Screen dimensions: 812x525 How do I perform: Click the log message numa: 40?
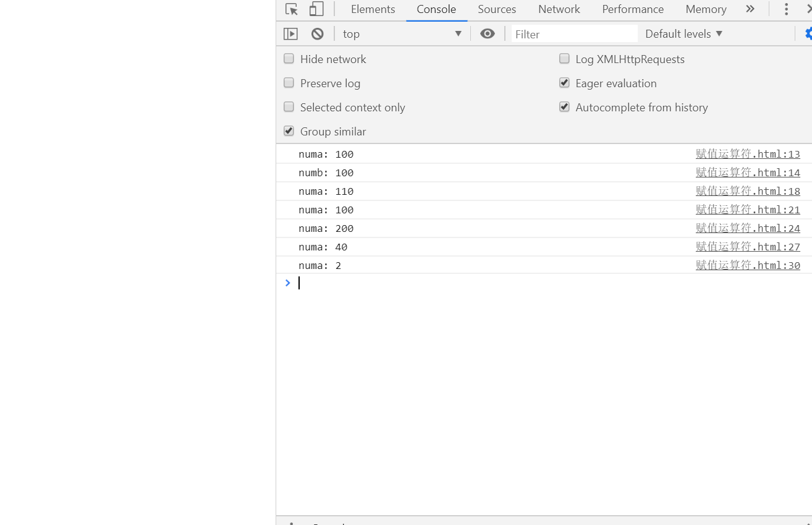coord(323,247)
